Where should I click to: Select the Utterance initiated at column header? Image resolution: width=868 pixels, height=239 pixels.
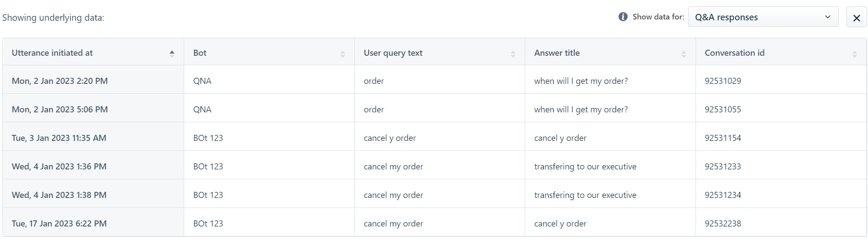point(93,53)
